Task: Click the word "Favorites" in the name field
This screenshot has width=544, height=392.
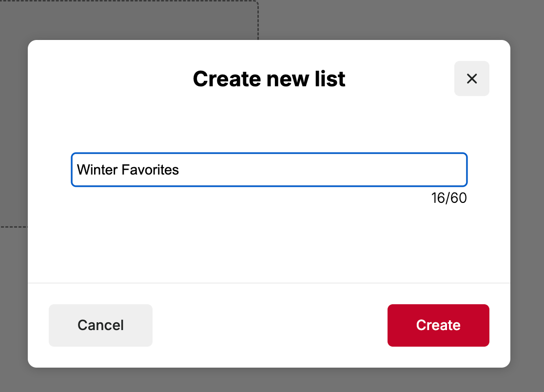Action: pyautogui.click(x=150, y=170)
